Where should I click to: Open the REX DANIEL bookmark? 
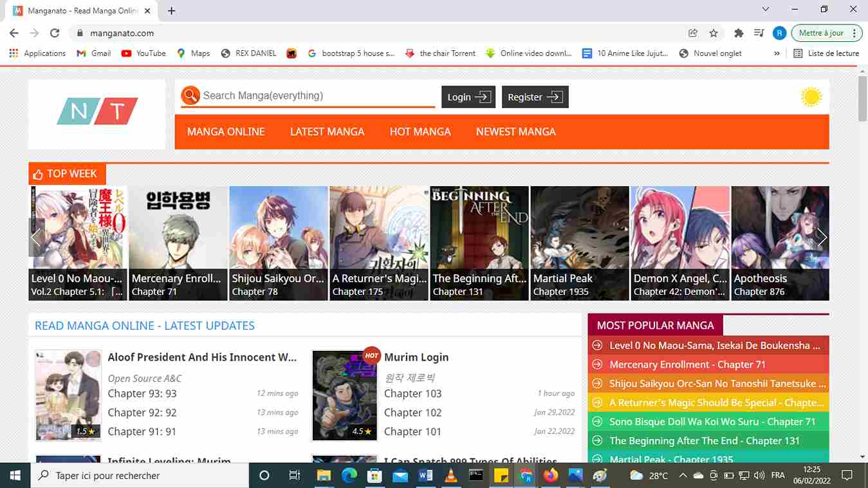click(248, 53)
